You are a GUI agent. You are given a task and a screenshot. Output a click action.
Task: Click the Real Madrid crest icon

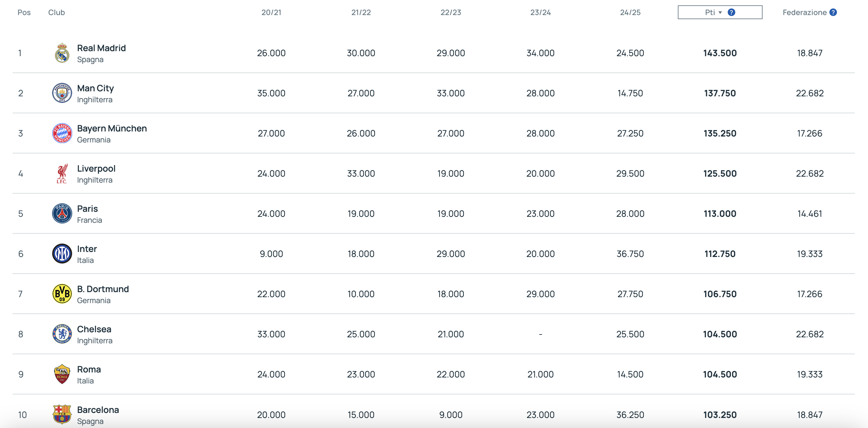pyautogui.click(x=62, y=53)
